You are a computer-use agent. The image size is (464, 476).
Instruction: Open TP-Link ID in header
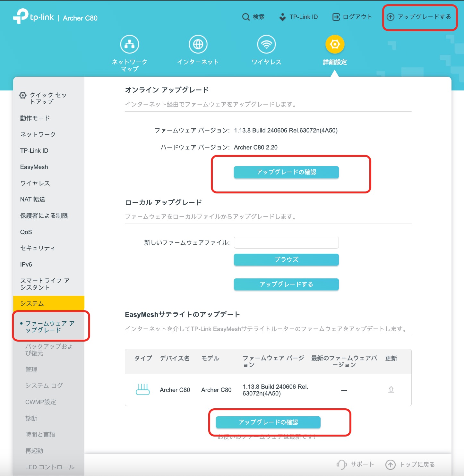(x=298, y=17)
